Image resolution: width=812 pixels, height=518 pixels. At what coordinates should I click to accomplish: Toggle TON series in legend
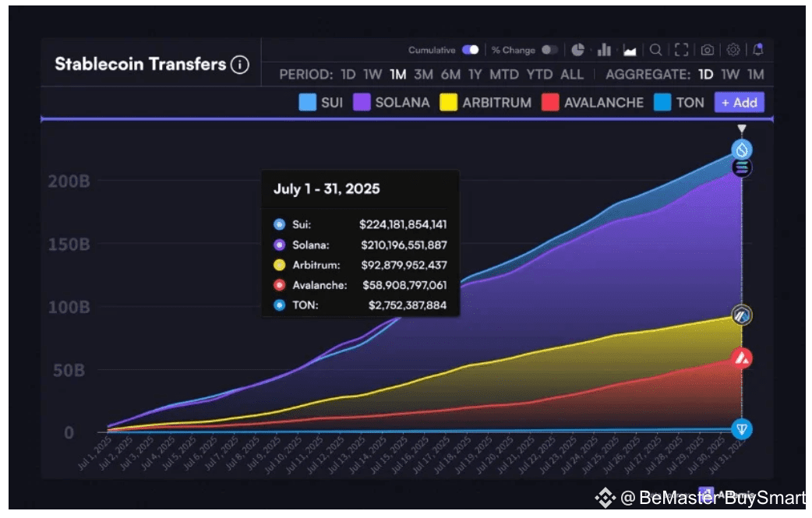click(x=679, y=103)
